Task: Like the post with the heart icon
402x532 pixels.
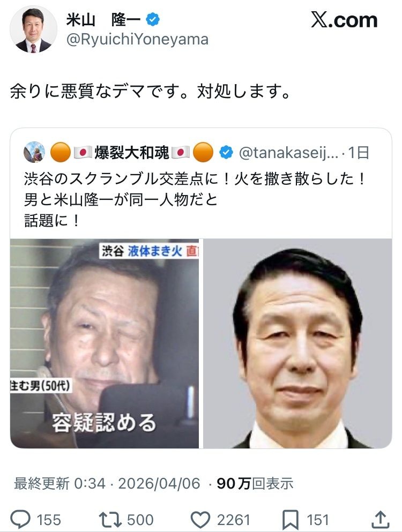Action: 200,520
